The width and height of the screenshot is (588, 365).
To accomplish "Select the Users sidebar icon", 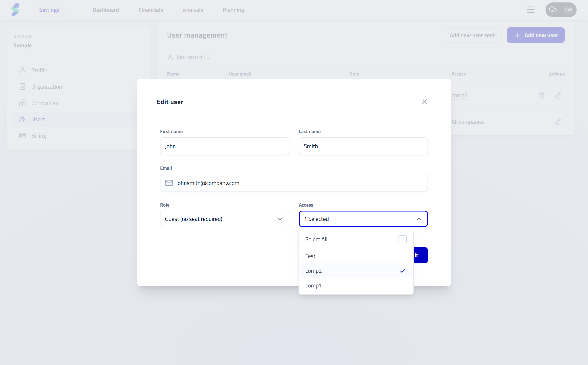I will (22, 119).
